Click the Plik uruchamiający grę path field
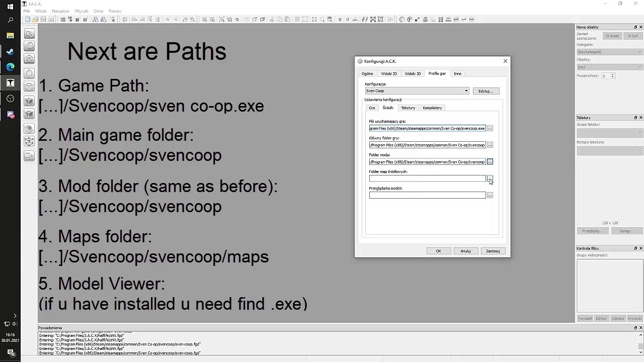 point(427,128)
